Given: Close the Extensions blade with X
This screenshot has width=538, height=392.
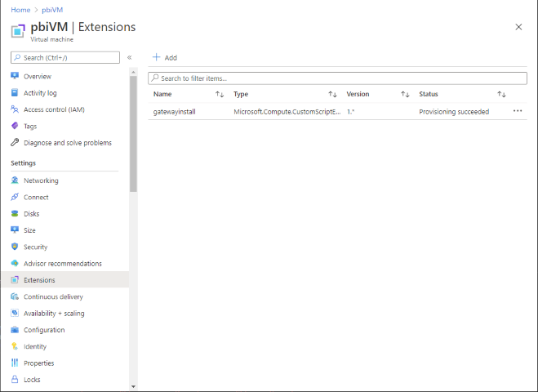Looking at the screenshot, I should coord(518,27).
